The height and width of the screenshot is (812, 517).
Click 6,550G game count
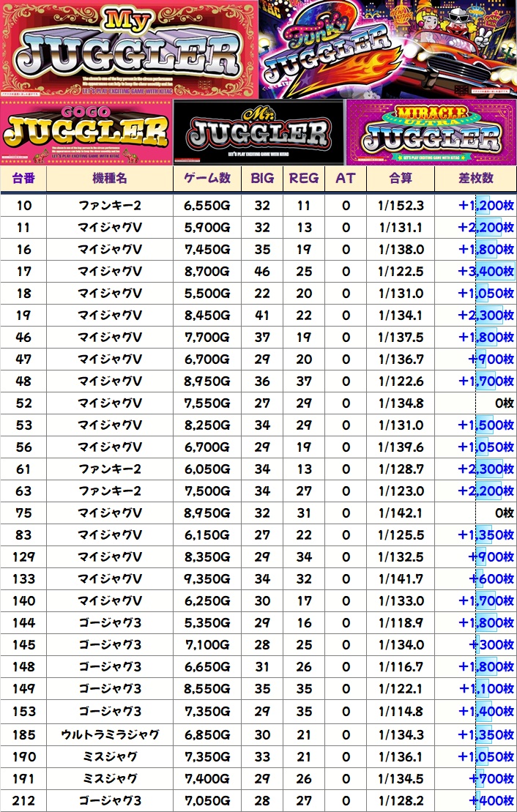[207, 206]
